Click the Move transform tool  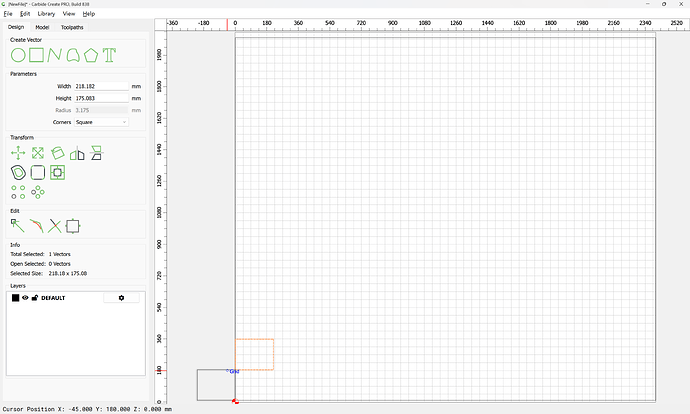[18, 153]
